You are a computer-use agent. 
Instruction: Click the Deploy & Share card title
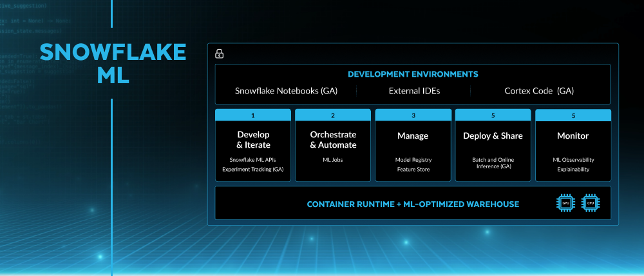[493, 136]
